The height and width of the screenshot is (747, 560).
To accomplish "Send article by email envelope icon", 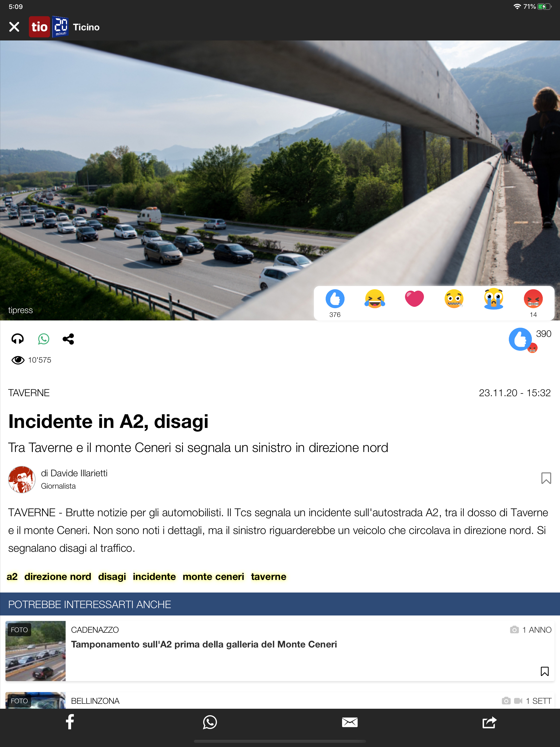I will point(349,722).
